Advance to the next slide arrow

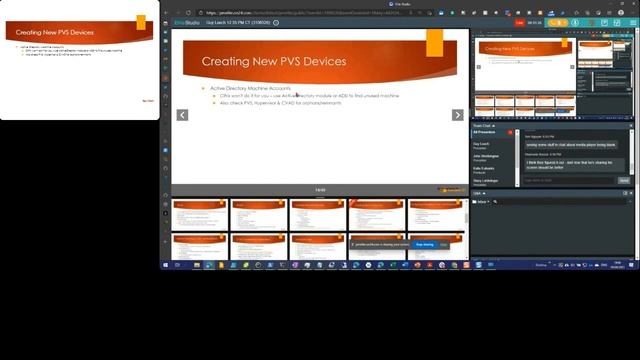[x=458, y=115]
